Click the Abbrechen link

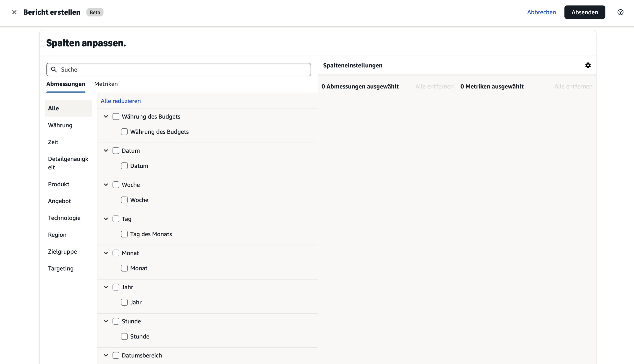[541, 12]
